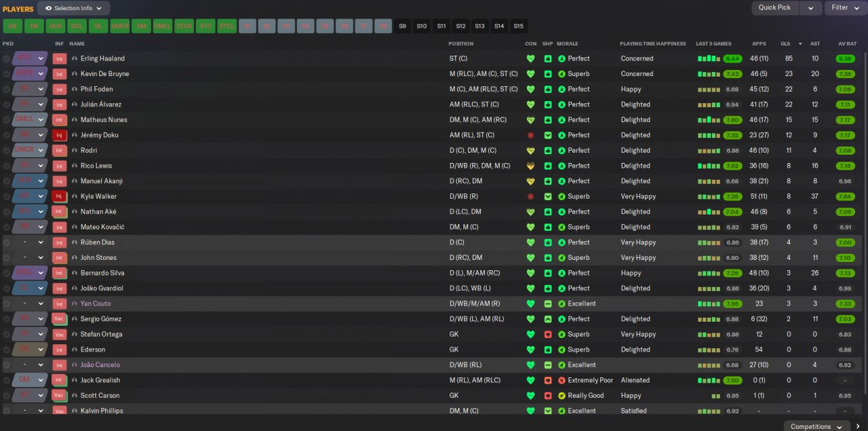Click the arrow button right of Competitions
868x431 pixels.
coord(859,426)
